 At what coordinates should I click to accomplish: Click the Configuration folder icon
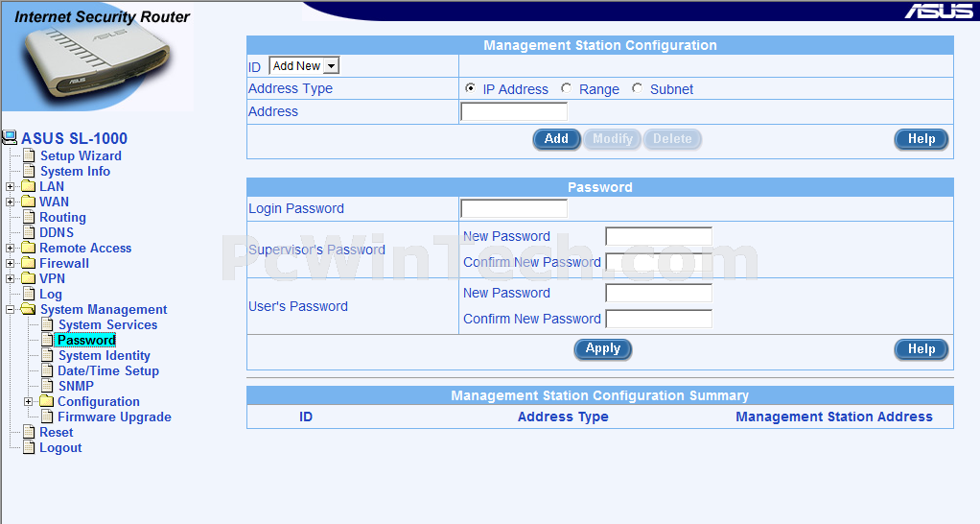[x=47, y=401]
